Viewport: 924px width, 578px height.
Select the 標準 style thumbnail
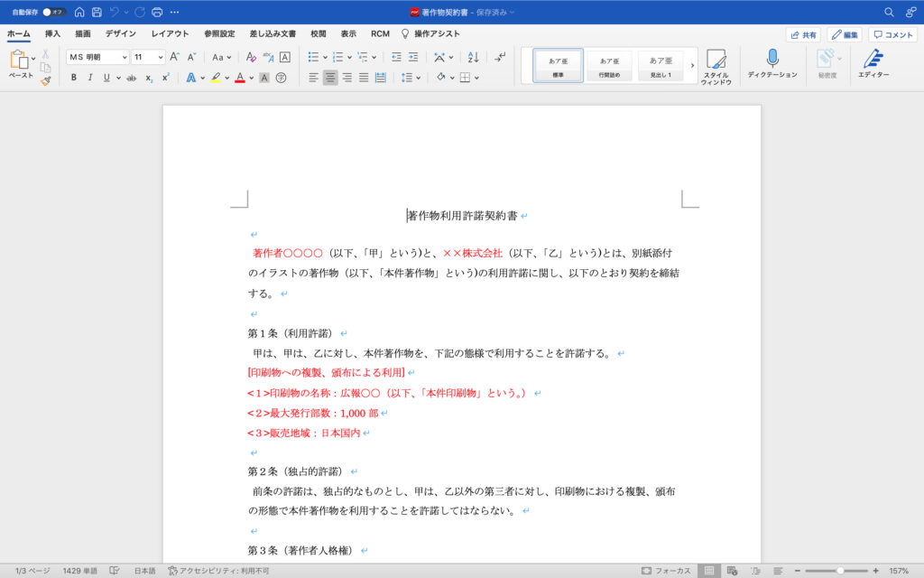(558, 65)
